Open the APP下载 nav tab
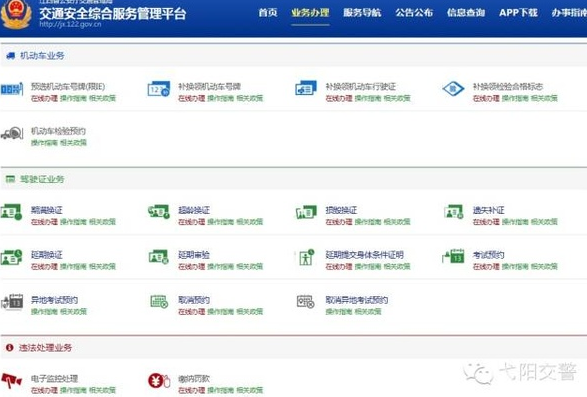 click(x=518, y=13)
